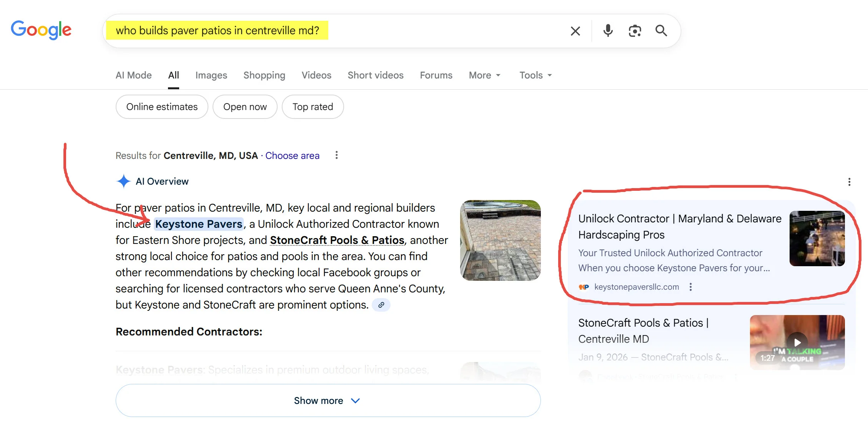Open the Keystone Pavers link in the overview
The height and width of the screenshot is (427, 868).
point(199,224)
